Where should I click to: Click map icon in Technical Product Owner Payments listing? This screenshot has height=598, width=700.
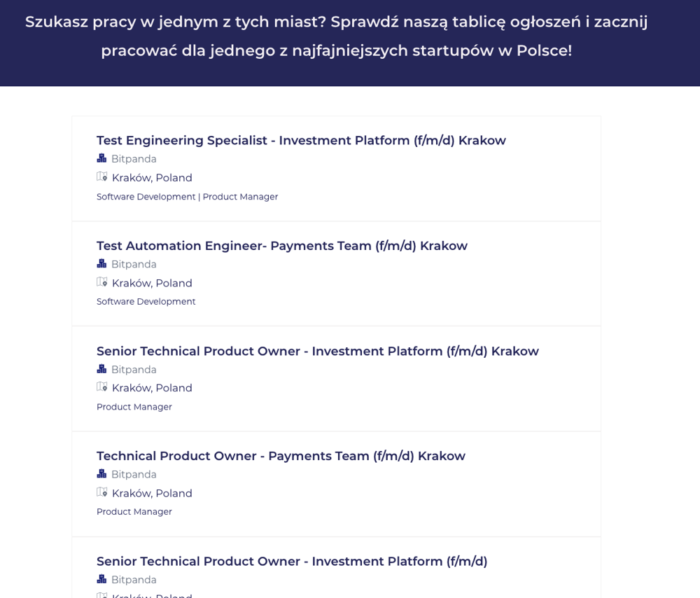[102, 492]
